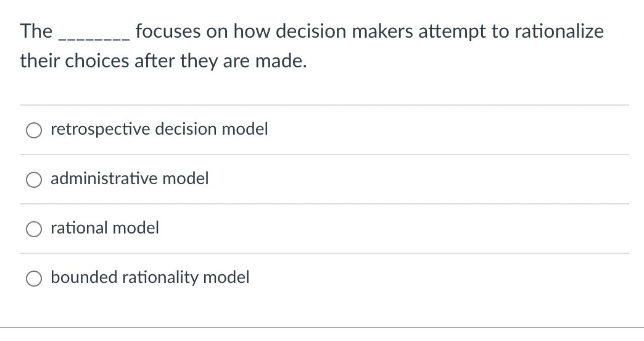Screen dimensions: 644x341
Task: Click the word 'The' starting the question
Action: pyautogui.click(x=36, y=32)
